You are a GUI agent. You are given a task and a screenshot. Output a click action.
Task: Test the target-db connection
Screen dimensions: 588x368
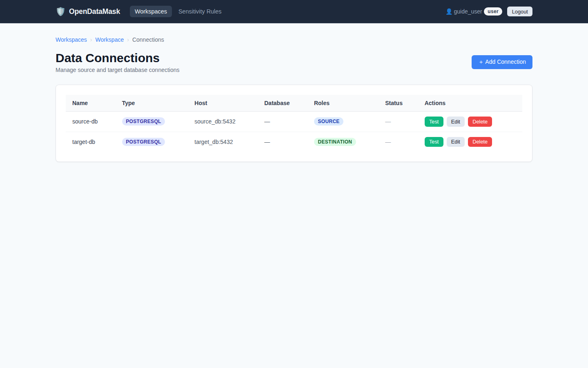[x=434, y=142]
